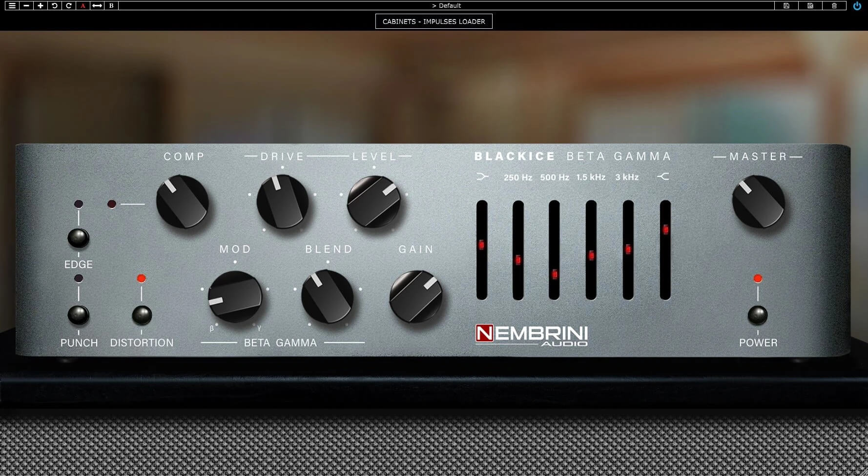Screen dimensions: 868x476
Task: Click the redo arrow icon
Action: tap(69, 6)
